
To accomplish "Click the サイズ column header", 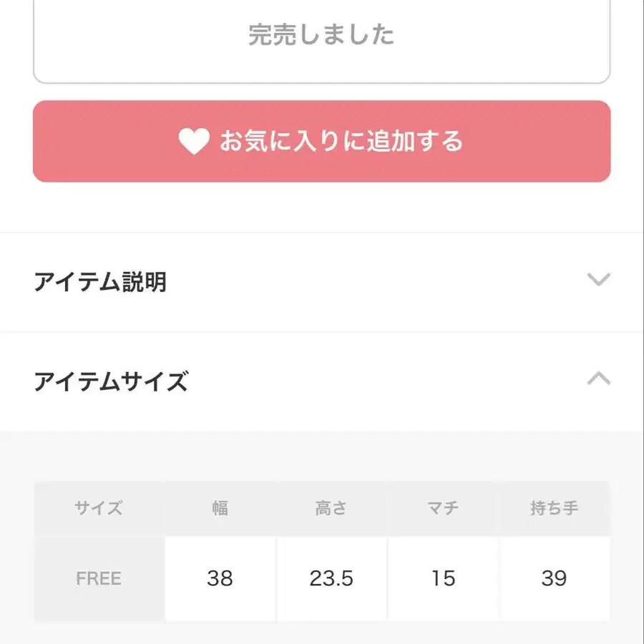I will [99, 509].
